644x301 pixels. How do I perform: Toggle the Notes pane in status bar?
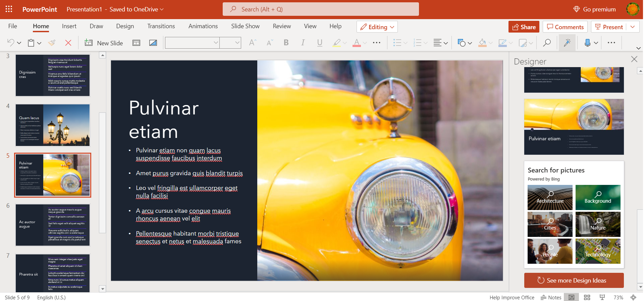[x=551, y=297]
